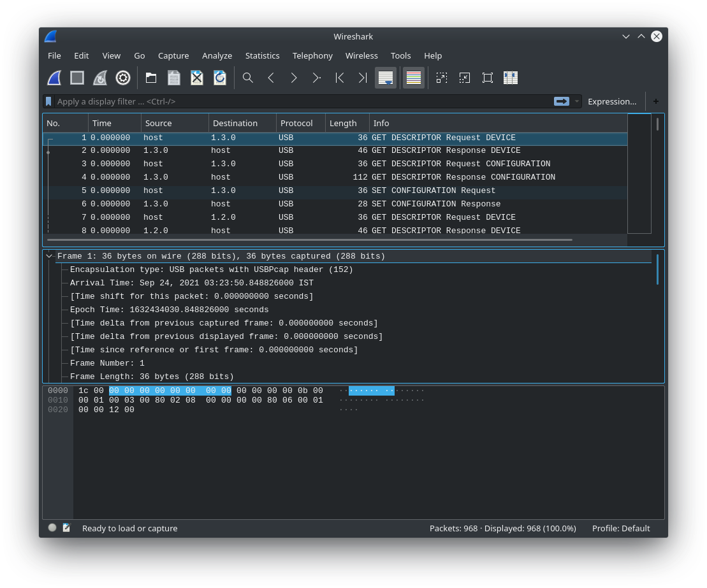This screenshot has width=707, height=588.
Task: Open the Statistics menu
Action: tap(262, 55)
